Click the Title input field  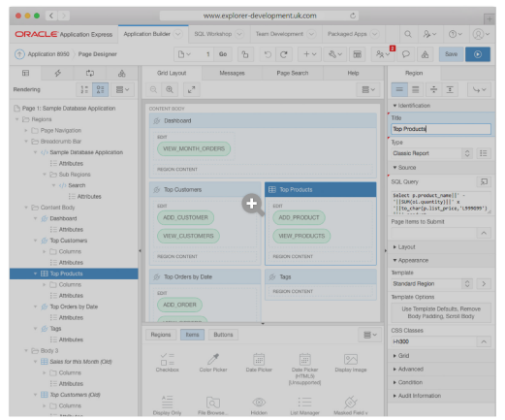tap(441, 129)
